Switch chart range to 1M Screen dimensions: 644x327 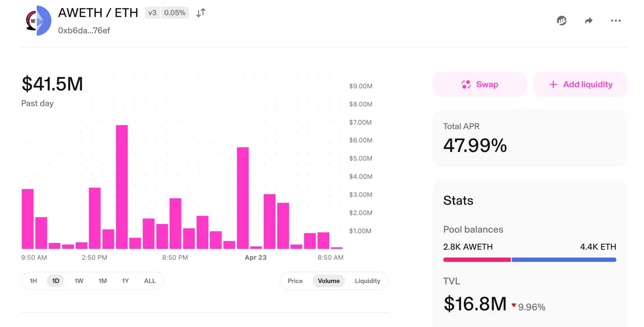coord(103,281)
